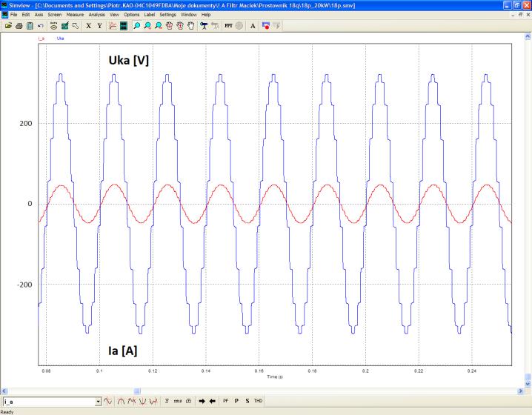Click the add new screen icon
The width and height of the screenshot is (532, 415).
[x=113, y=25]
